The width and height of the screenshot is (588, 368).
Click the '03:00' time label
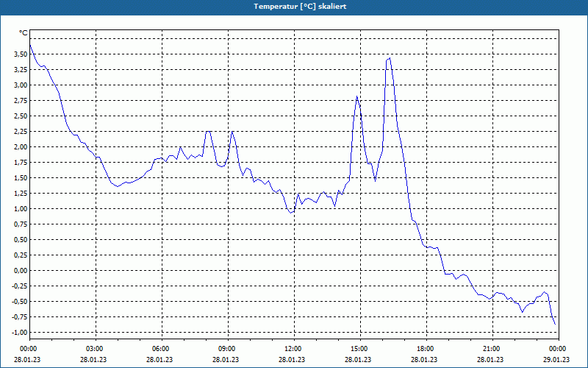tap(96, 349)
